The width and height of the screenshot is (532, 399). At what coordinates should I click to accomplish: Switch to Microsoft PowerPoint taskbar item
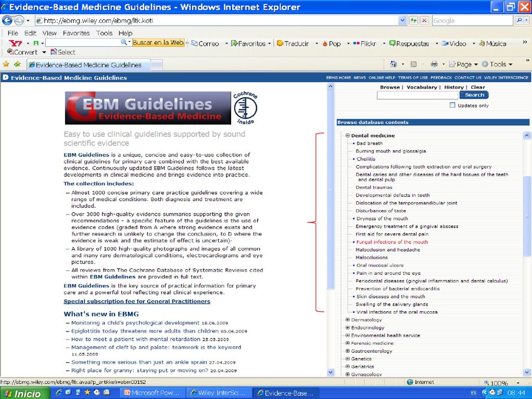[x=153, y=393]
